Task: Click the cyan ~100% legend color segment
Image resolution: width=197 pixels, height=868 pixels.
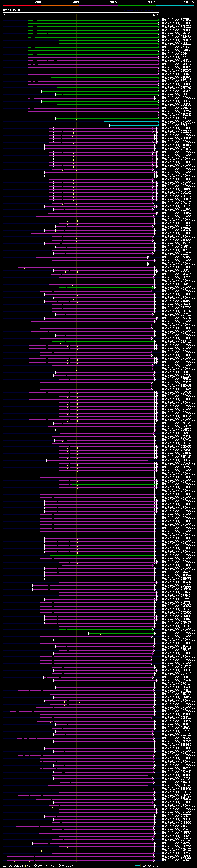Action: click(x=175, y=6)
